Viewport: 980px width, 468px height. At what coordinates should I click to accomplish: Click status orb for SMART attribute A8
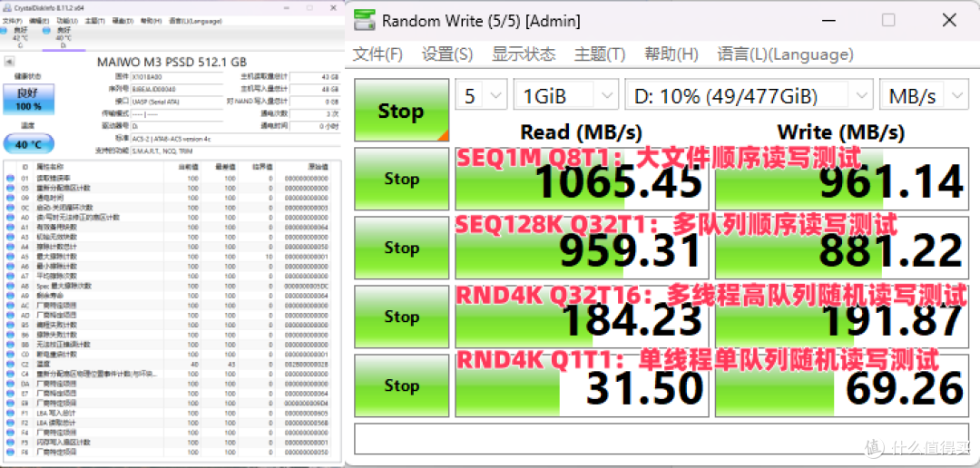(9, 286)
